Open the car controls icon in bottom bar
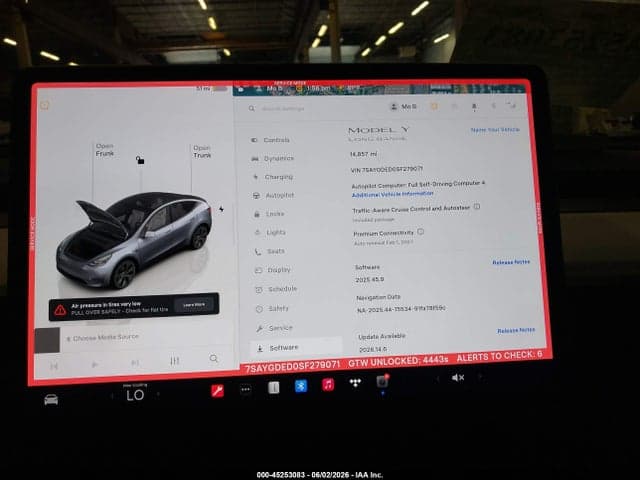The width and height of the screenshot is (640, 480). (x=51, y=399)
